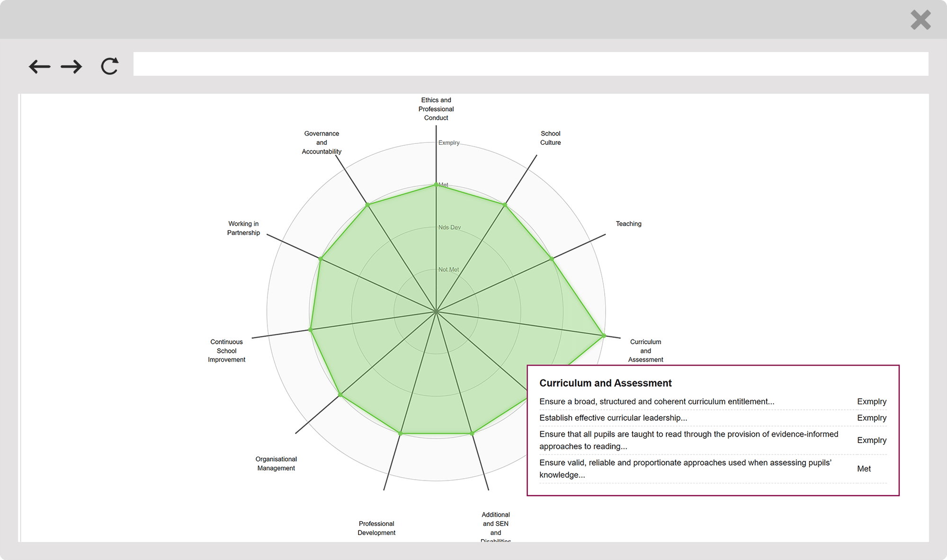Focus the browser address bar
Screen dimensions: 947x560
(x=530, y=64)
